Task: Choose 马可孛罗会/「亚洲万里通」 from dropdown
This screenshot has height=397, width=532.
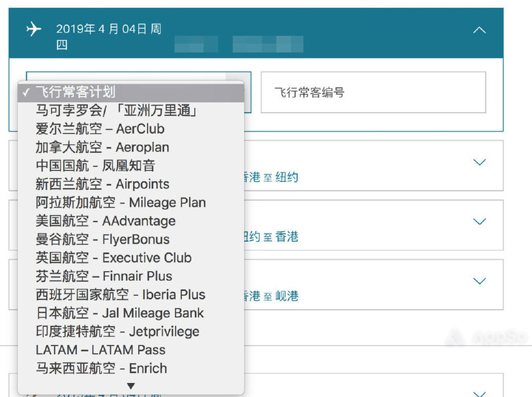Action: coord(131,111)
